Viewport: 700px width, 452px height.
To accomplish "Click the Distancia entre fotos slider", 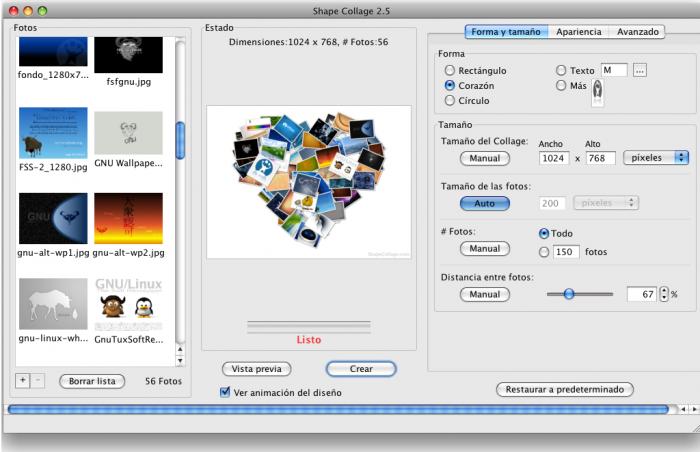I will [580, 294].
